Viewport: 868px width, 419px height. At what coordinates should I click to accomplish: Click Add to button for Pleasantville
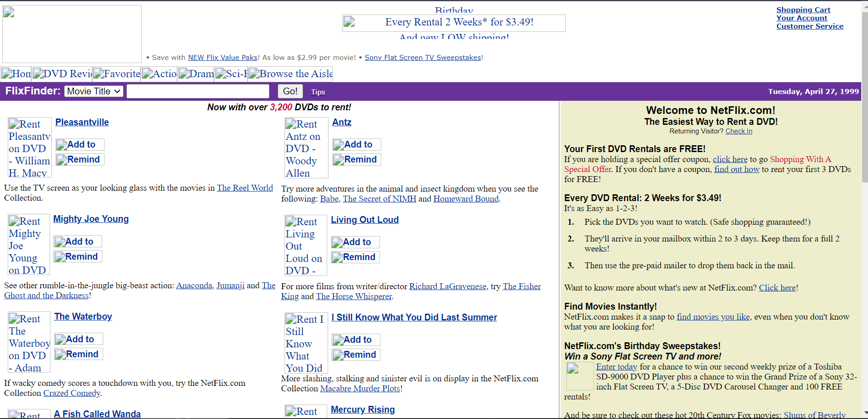[x=80, y=144]
